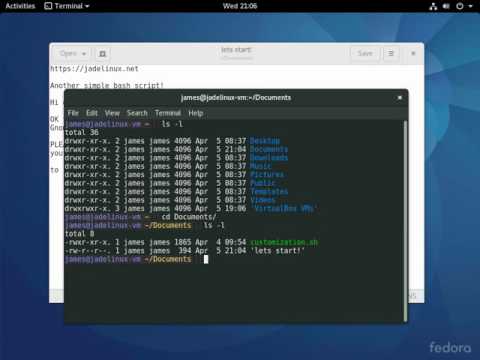Click the terminal cursor at last prompt

[x=206, y=259]
